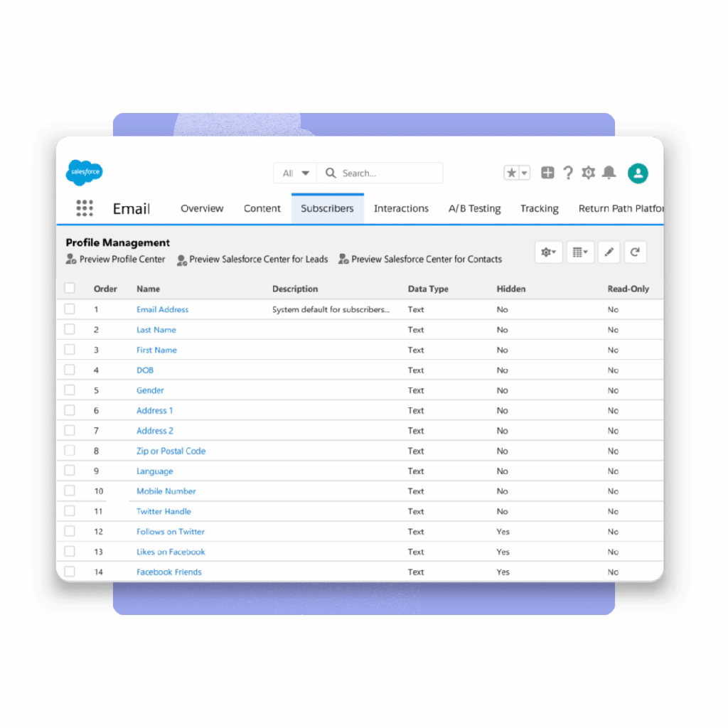Open the table display view dropdown

tap(580, 252)
